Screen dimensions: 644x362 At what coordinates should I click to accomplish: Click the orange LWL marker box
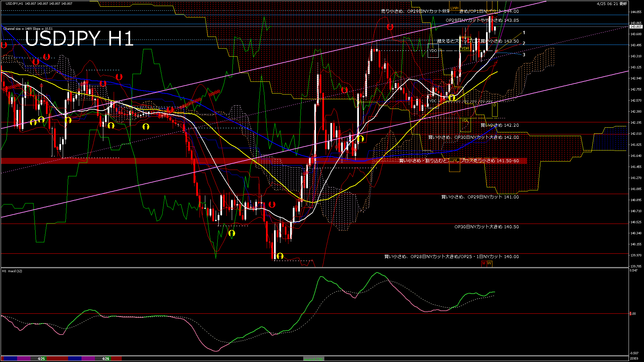454,165
